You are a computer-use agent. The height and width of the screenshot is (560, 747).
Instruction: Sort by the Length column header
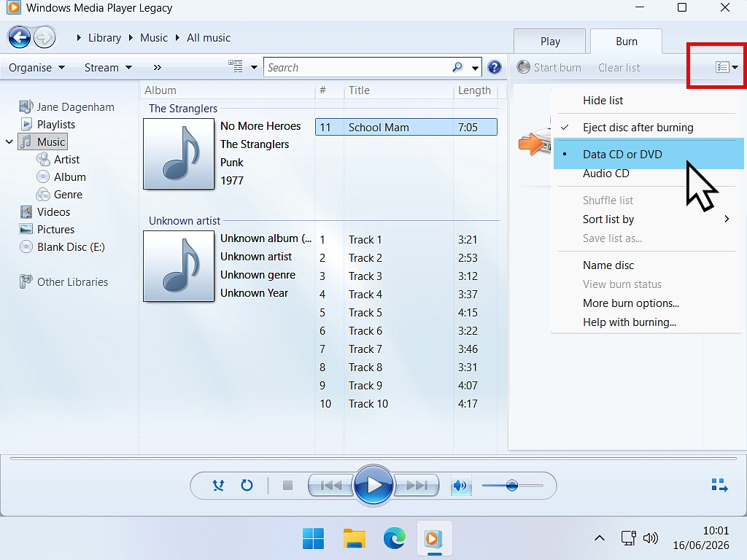[474, 90]
